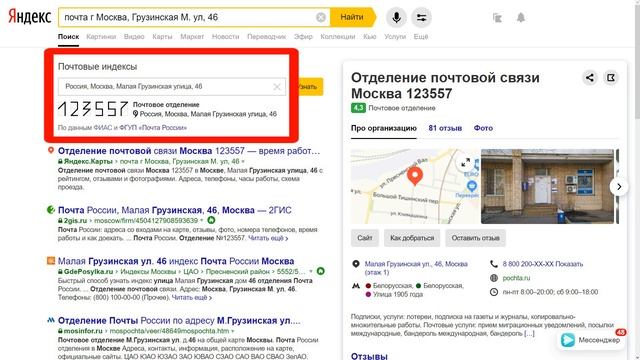Viewport: 640px width, 360px height.
Task: Open the dropdown arrow on the mosinfor.ru result
Action: coord(233,331)
